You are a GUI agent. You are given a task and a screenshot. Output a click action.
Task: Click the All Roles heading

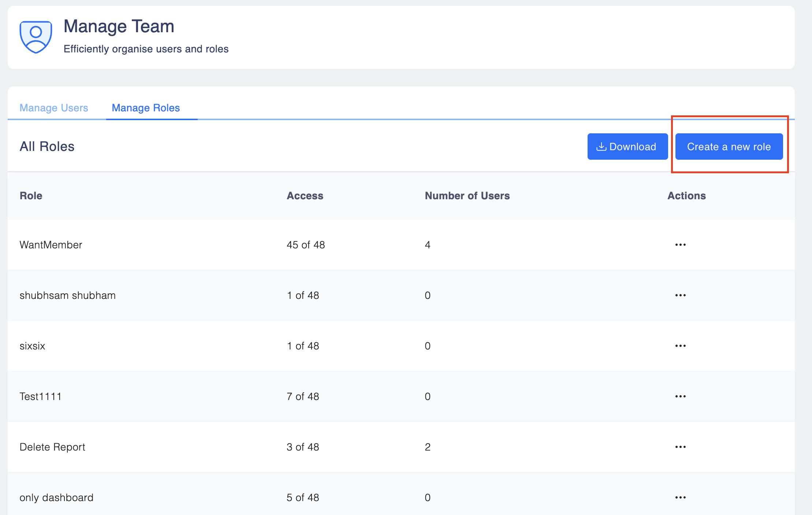point(47,147)
